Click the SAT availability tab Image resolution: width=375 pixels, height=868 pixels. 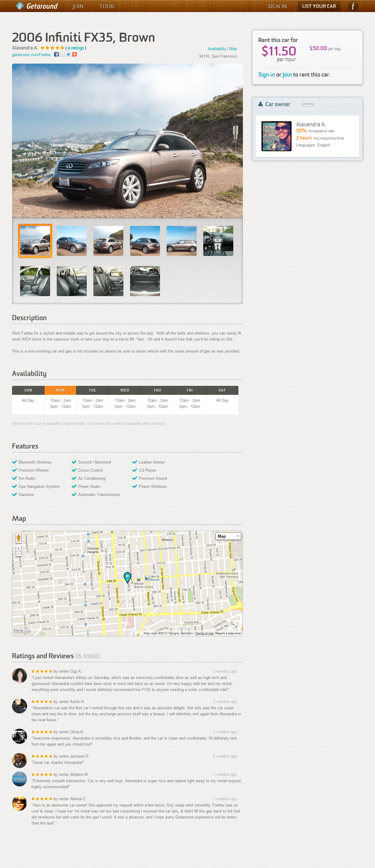tap(222, 390)
